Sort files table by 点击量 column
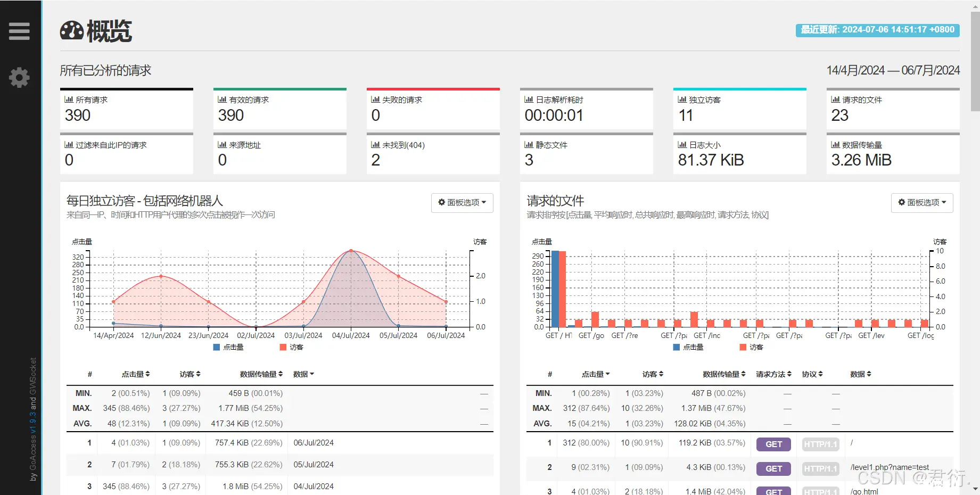 pos(596,374)
